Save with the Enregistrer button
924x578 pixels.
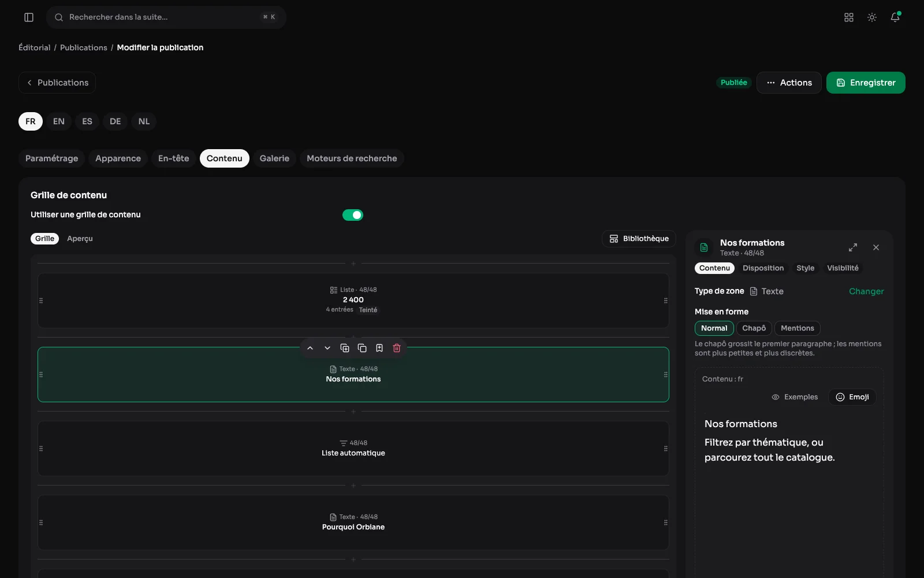(x=866, y=83)
